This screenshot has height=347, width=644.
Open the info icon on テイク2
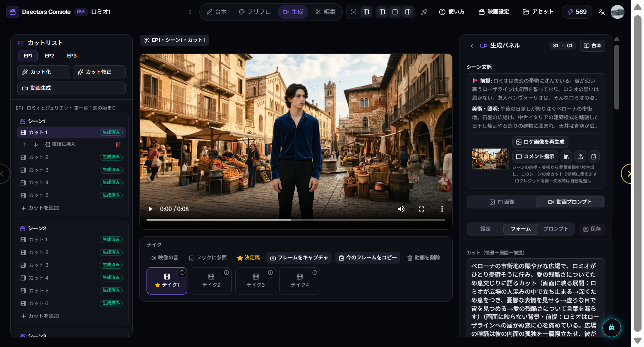pos(226,273)
